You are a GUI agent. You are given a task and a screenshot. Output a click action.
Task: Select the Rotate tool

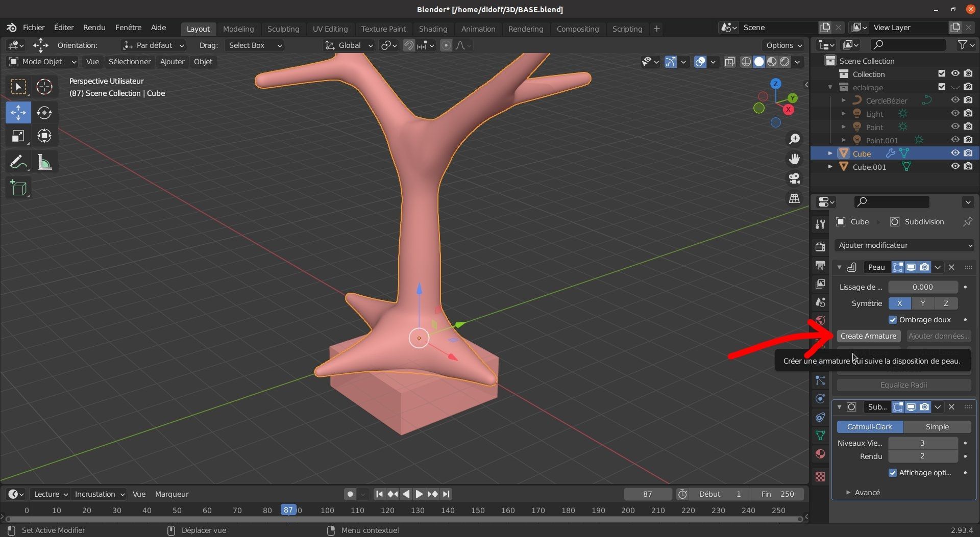[x=44, y=113]
